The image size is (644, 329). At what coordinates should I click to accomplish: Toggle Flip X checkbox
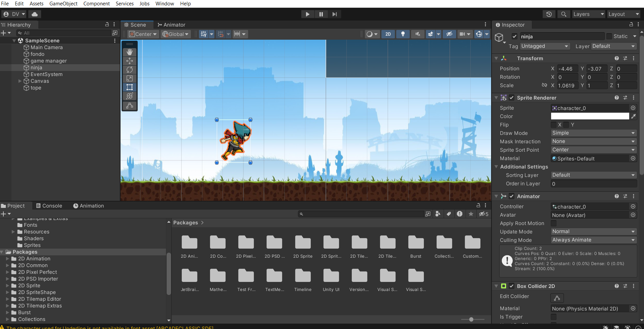click(x=553, y=125)
